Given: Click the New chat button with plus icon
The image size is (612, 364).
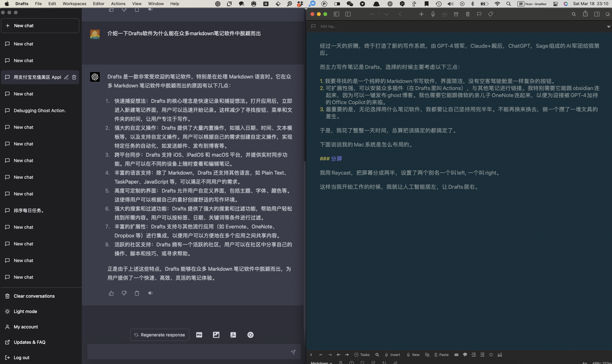Looking at the screenshot, I should click(x=40, y=26).
